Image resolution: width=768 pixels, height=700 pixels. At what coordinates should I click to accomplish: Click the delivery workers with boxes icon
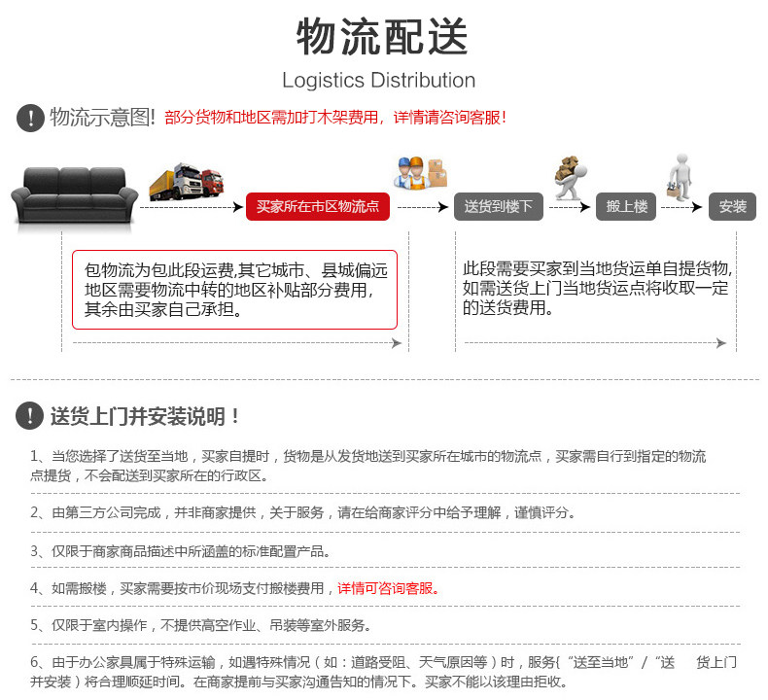[x=420, y=173]
